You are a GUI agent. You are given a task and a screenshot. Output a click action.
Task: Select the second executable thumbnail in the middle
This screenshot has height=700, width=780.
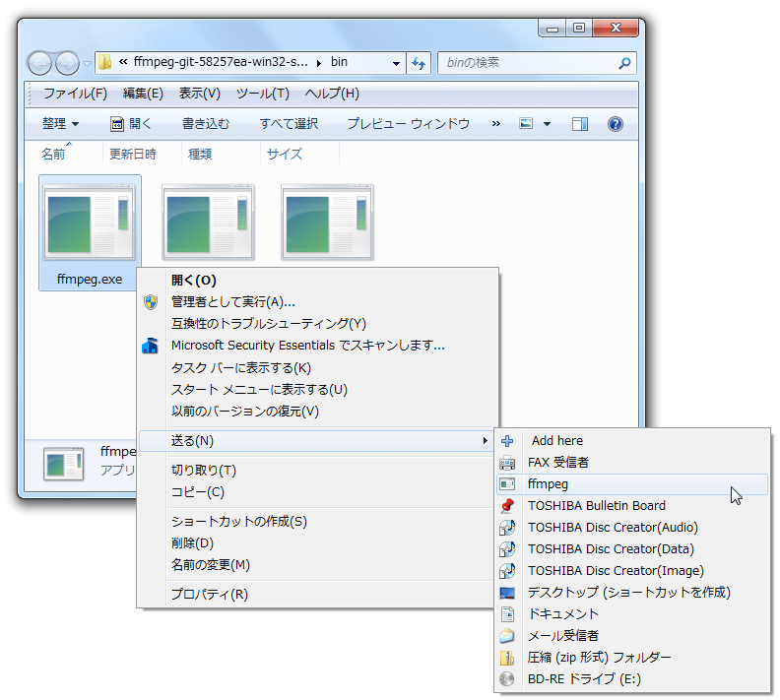point(209,223)
